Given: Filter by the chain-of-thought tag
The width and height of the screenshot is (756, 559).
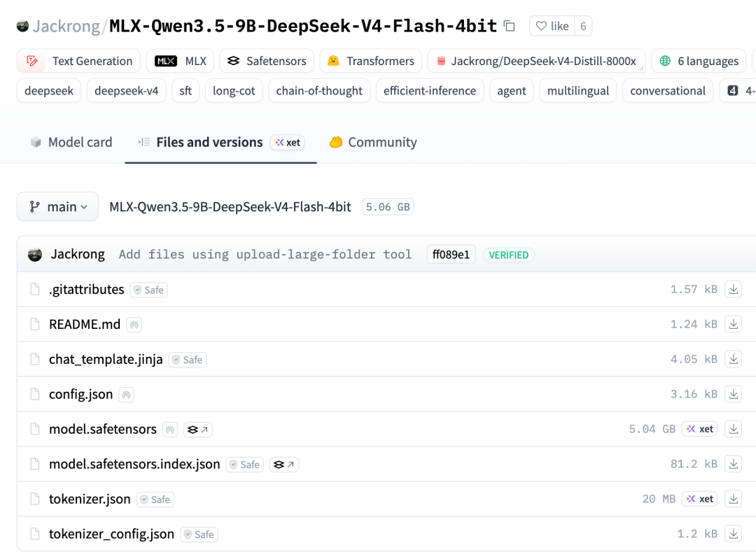Looking at the screenshot, I should pos(319,91).
